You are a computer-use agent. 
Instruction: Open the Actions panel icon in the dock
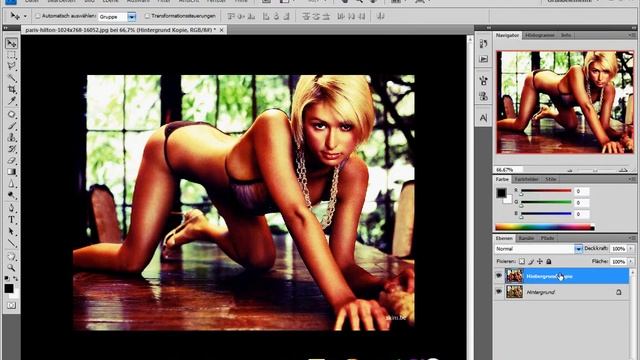click(483, 59)
